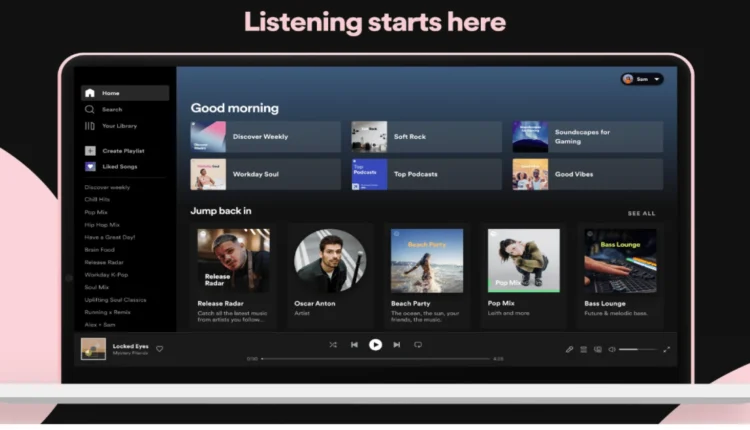Screen dimensions: 750x430
Task: Open the Soft Rock tile
Action: pos(427,137)
